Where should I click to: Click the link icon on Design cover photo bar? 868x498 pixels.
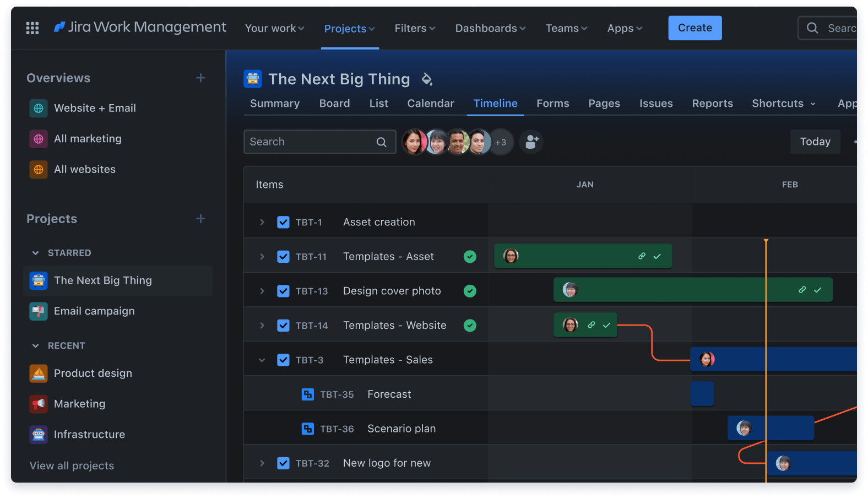(x=802, y=290)
